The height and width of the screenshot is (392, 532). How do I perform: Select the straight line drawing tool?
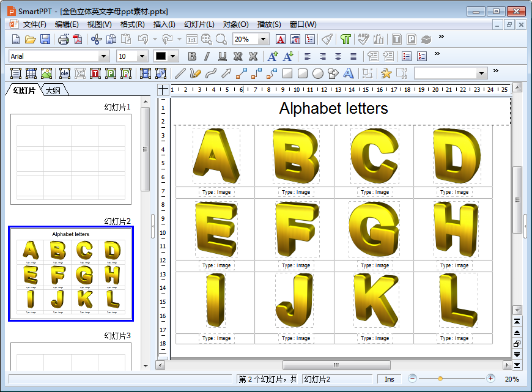click(180, 73)
